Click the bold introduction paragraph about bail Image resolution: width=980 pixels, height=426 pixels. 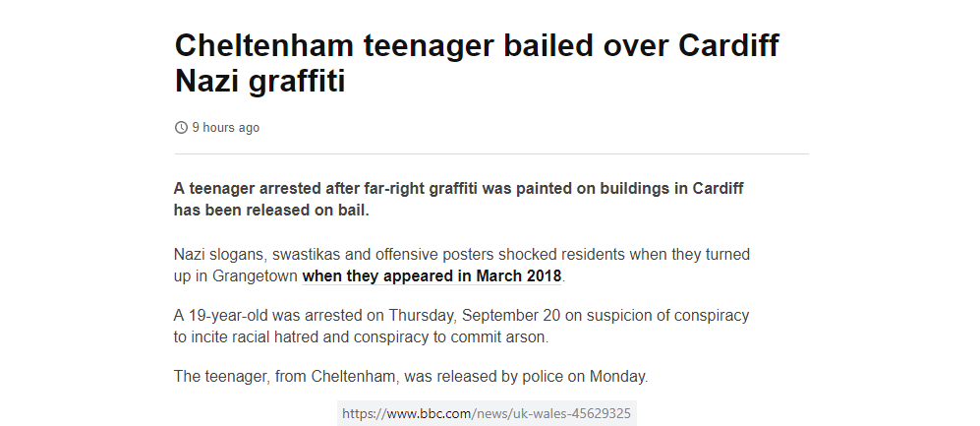click(459, 199)
